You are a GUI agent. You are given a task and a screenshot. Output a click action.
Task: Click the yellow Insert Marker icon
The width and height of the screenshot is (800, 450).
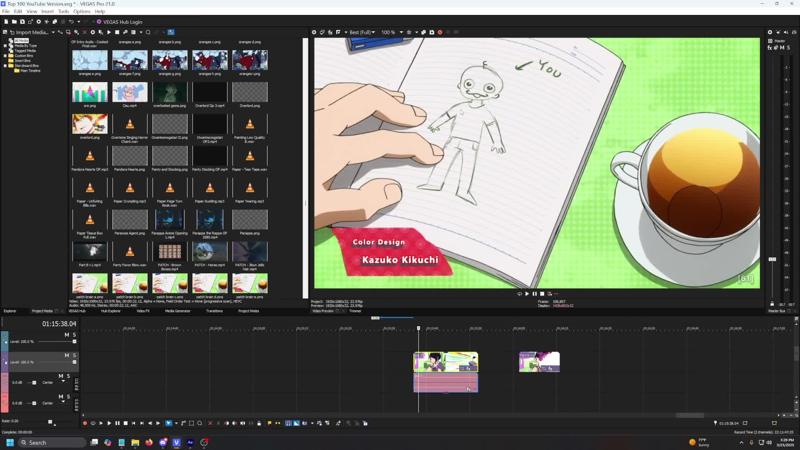click(x=269, y=423)
